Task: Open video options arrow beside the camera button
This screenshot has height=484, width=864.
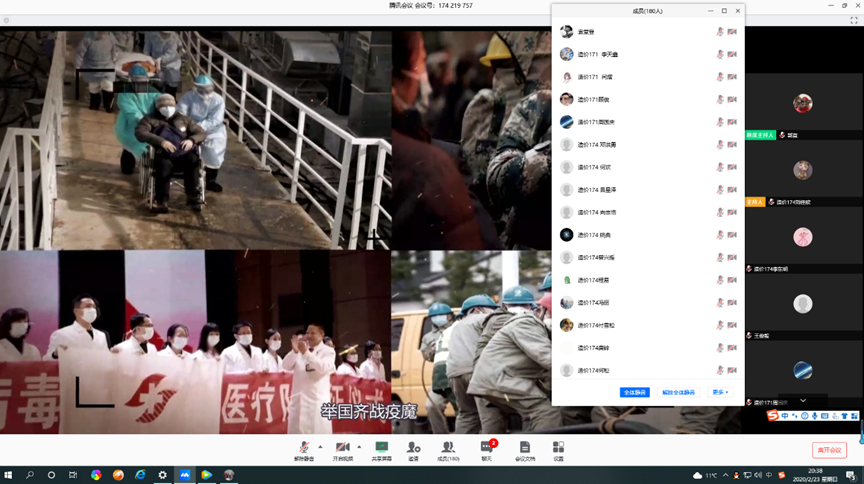Action: (x=359, y=447)
